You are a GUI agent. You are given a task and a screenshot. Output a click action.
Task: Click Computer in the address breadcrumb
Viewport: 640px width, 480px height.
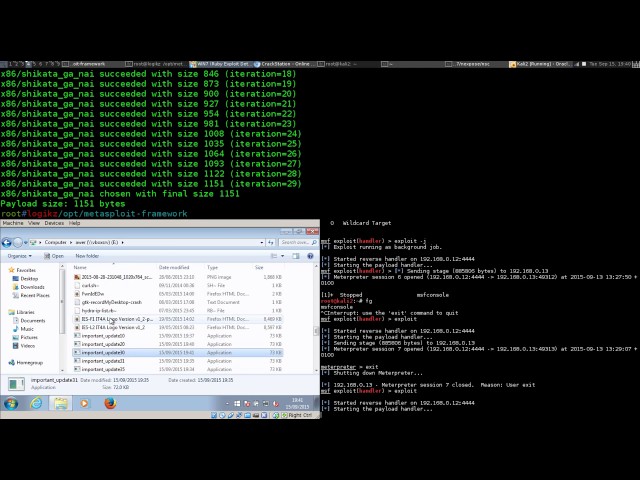(x=56, y=242)
